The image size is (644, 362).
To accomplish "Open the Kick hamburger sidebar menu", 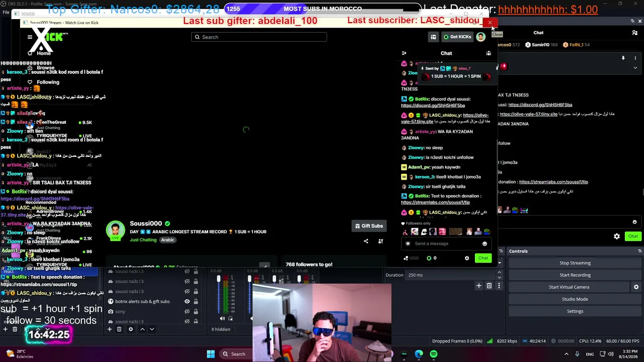I will (30, 37).
